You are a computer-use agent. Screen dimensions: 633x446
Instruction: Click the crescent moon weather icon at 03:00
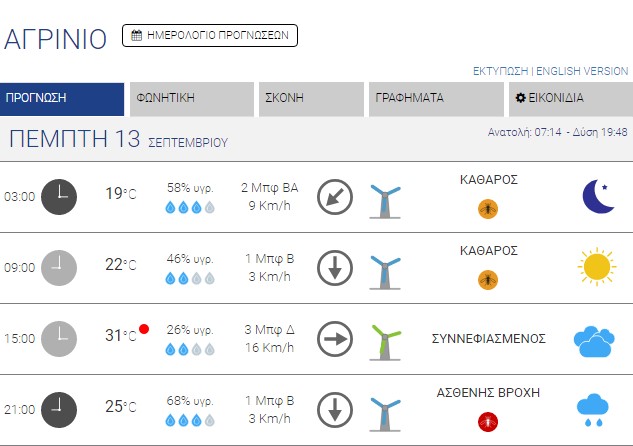(598, 196)
